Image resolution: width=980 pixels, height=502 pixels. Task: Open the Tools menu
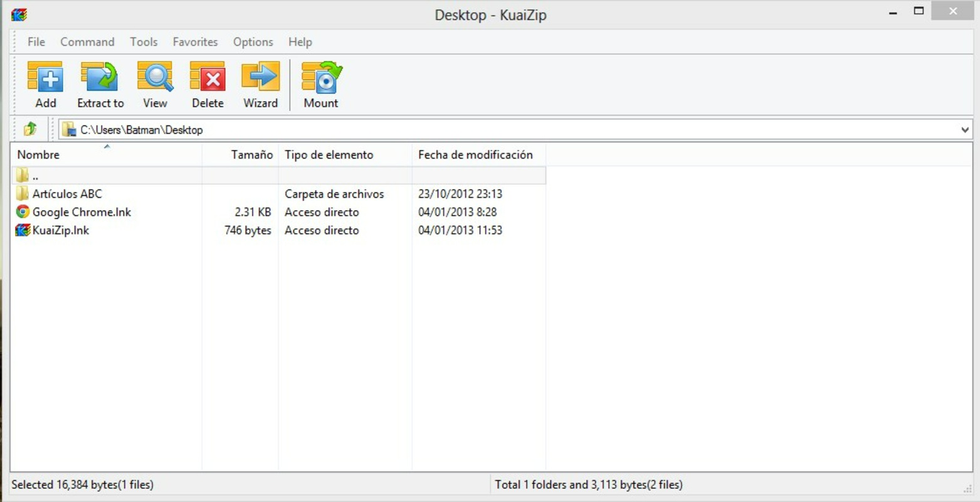(144, 42)
